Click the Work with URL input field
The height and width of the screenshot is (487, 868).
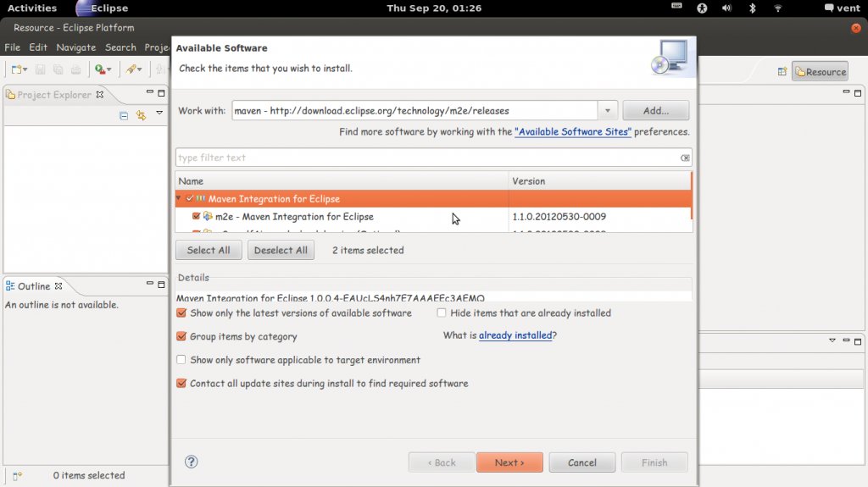(x=415, y=111)
